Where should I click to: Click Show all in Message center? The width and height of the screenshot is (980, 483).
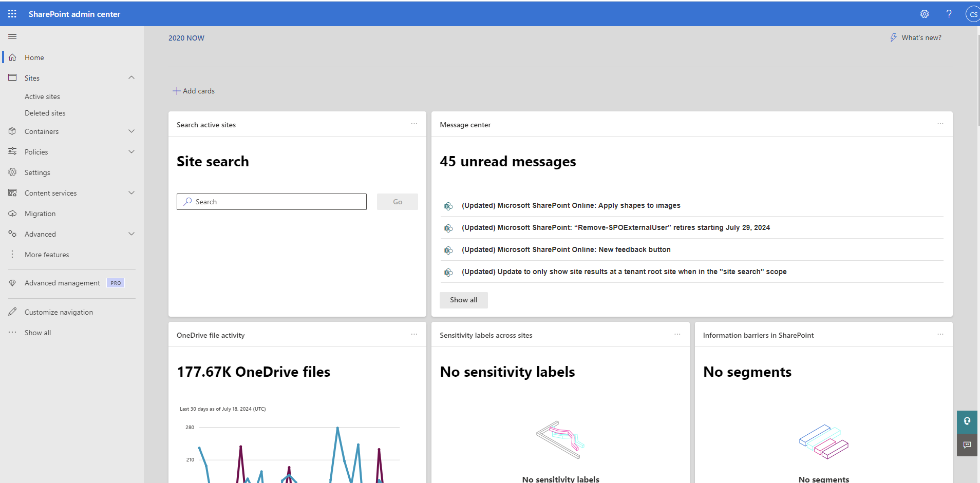coord(464,300)
